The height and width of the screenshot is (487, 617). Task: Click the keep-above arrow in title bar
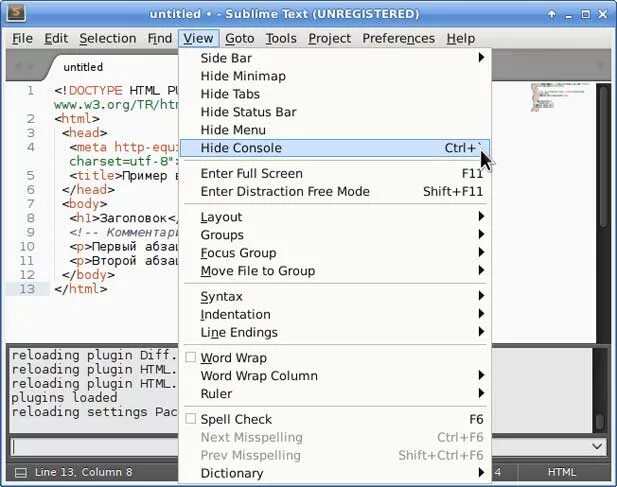552,14
